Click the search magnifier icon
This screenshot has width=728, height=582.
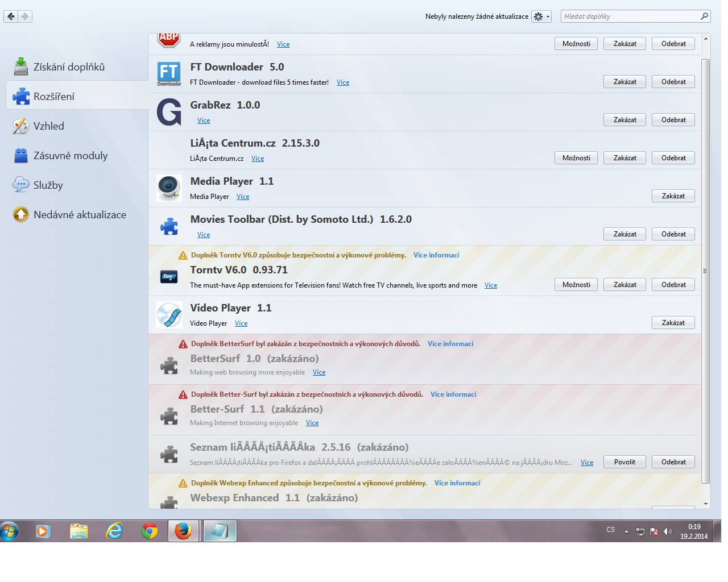click(705, 16)
